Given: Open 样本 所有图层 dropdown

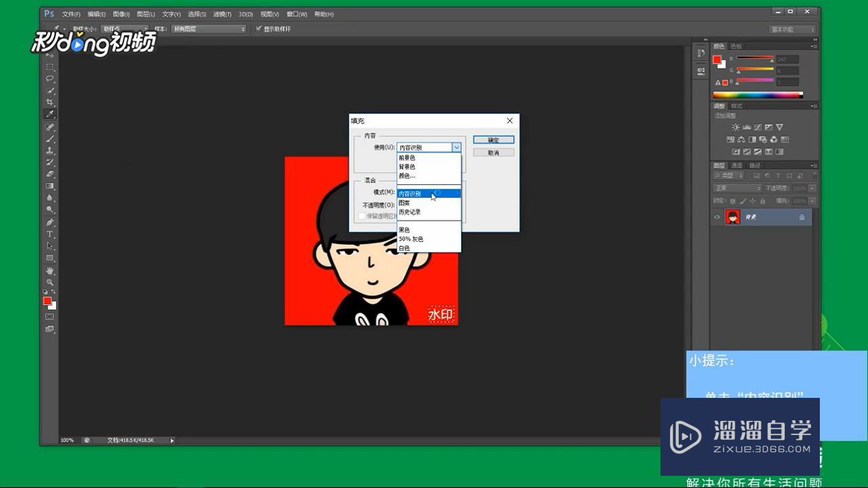Looking at the screenshot, I should [209, 29].
